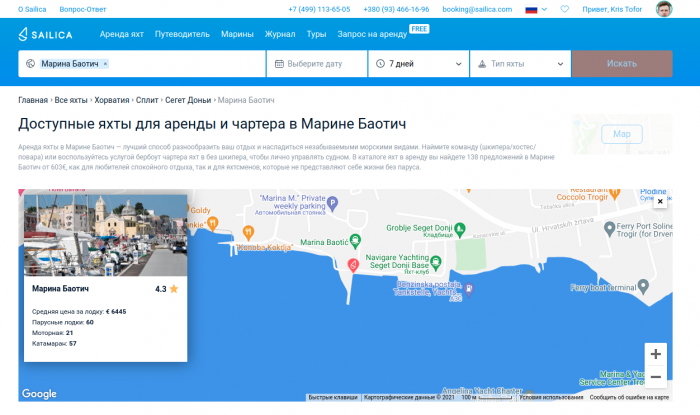This screenshot has width=700, height=415.
Task: Open the Журнал menu item
Action: [x=280, y=34]
